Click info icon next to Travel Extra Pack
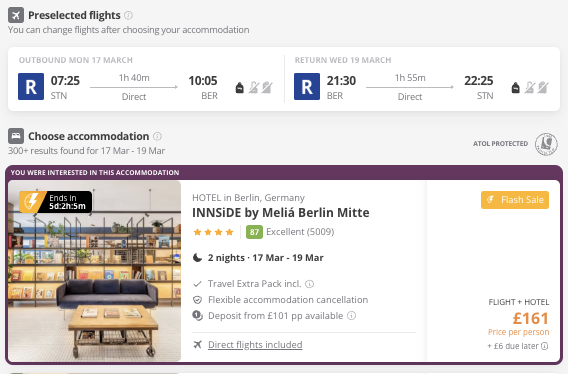 coord(309,284)
